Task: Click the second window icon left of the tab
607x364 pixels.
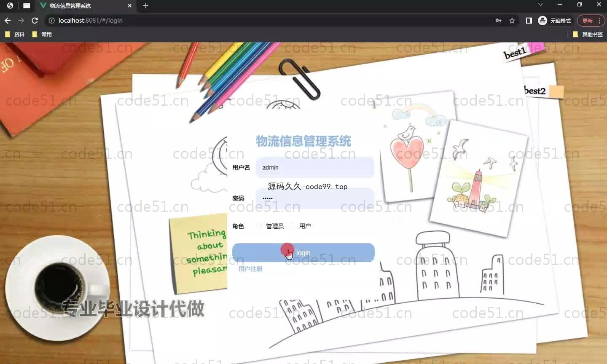Action: pos(27,5)
